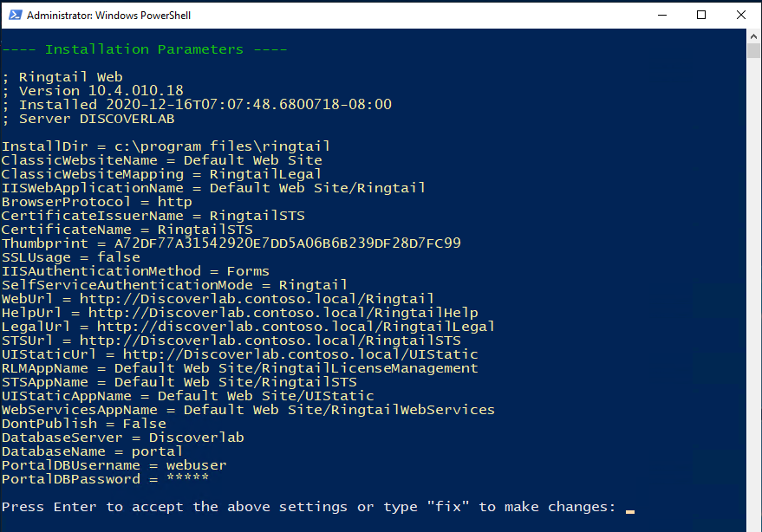
Task: Click the SSLUsage false value
Action: (x=119, y=257)
